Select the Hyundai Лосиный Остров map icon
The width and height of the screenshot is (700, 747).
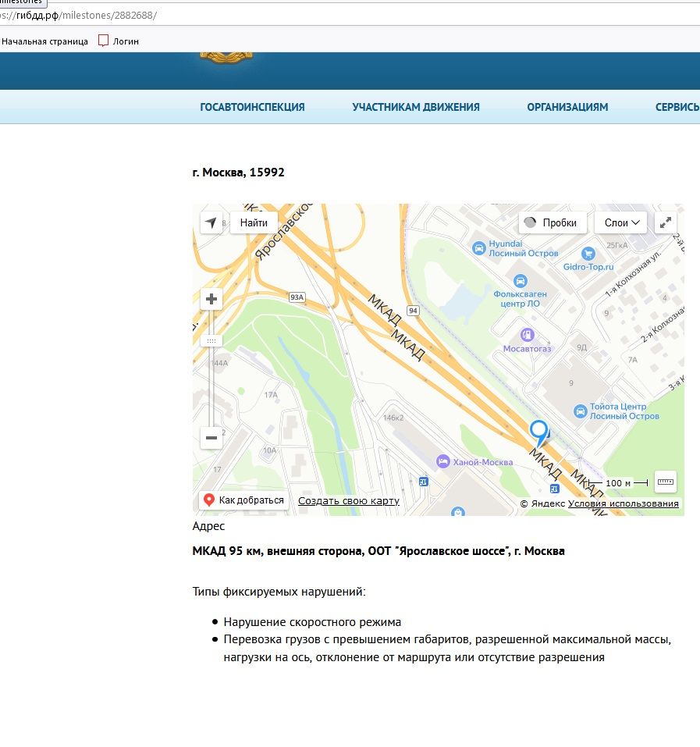point(478,248)
